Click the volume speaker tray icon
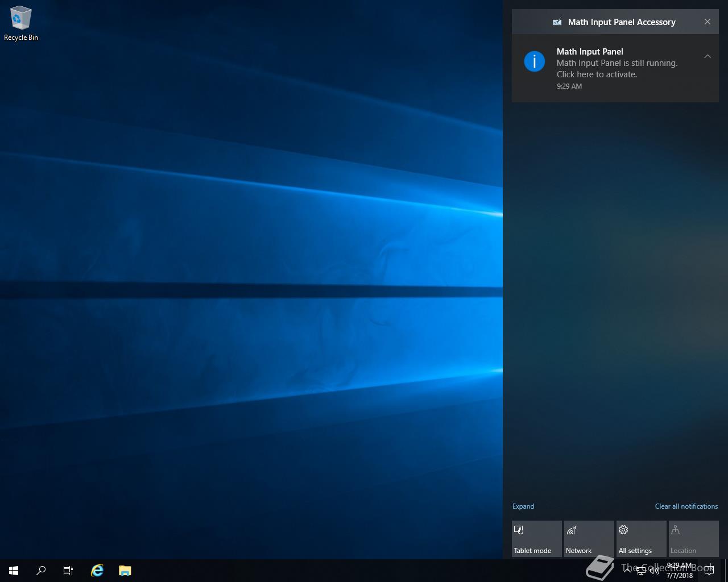The width and height of the screenshot is (728, 582). coord(655,571)
